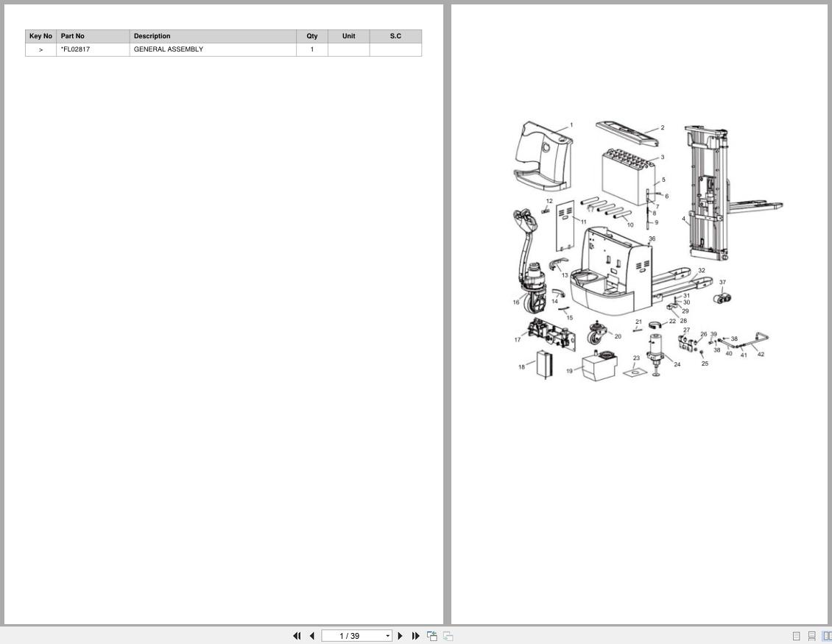Click callout 42 on the hose diagram
The width and height of the screenshot is (832, 644).
pos(761,354)
